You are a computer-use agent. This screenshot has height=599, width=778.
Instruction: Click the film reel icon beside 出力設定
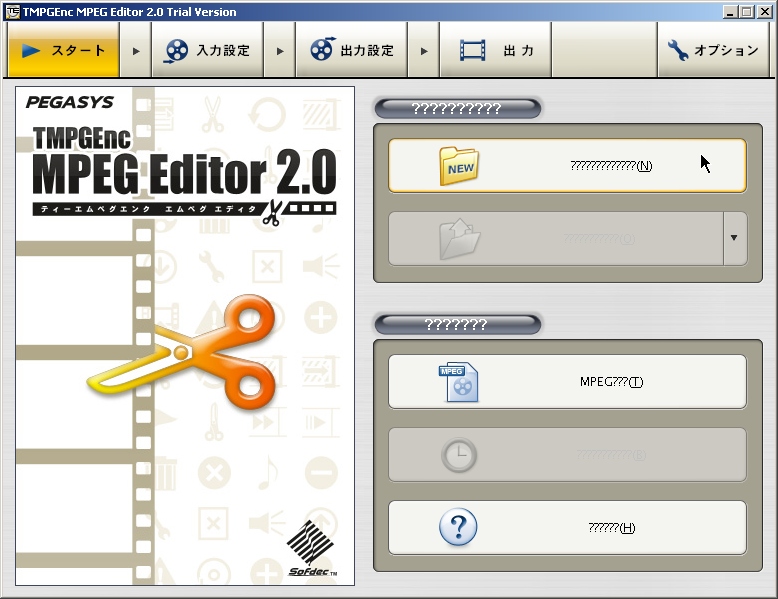click(x=323, y=49)
